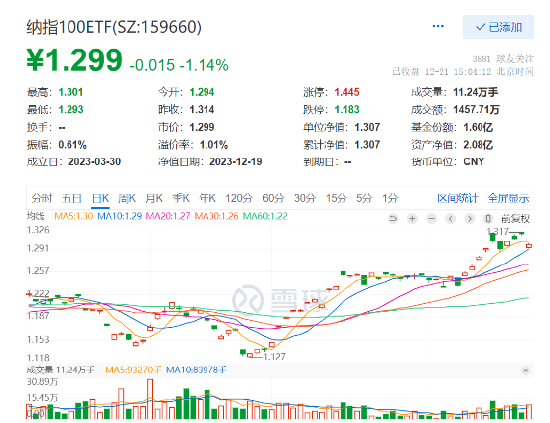Switch to the 分时 chart tab
The width and height of the screenshot is (550, 423).
[x=42, y=198]
